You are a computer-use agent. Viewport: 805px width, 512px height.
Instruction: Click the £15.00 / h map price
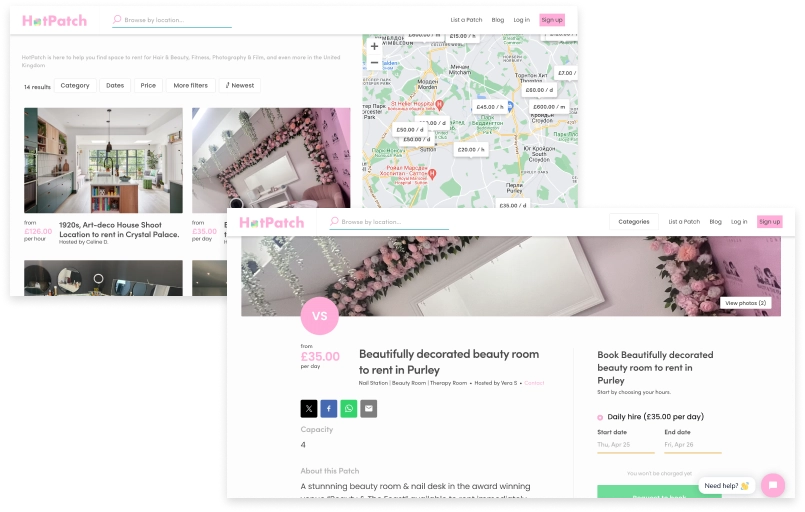[x=462, y=36]
